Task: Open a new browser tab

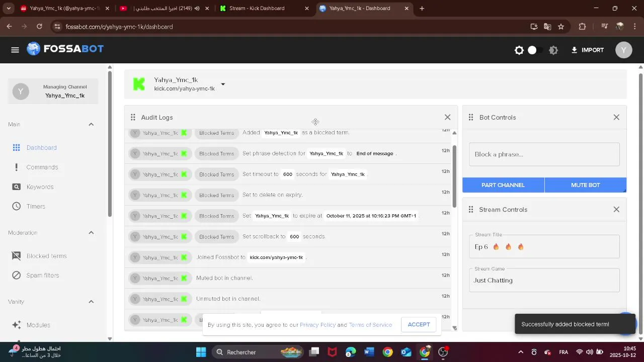Action: point(422,9)
